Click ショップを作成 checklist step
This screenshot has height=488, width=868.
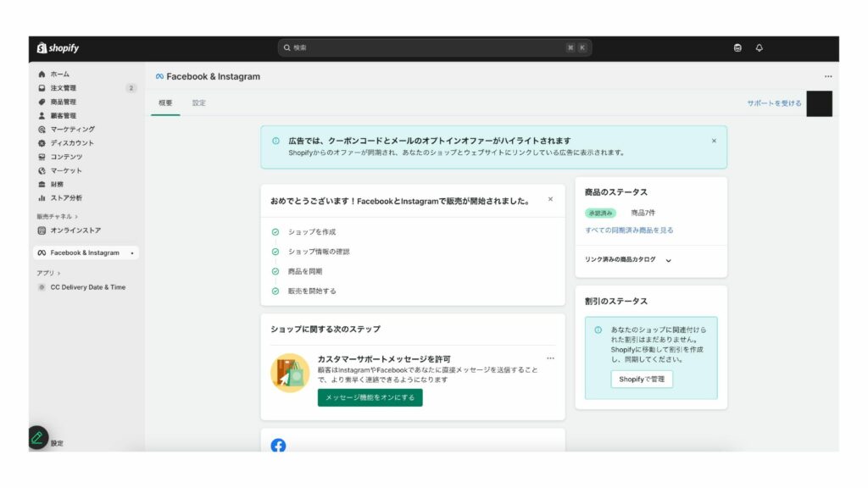tap(312, 232)
